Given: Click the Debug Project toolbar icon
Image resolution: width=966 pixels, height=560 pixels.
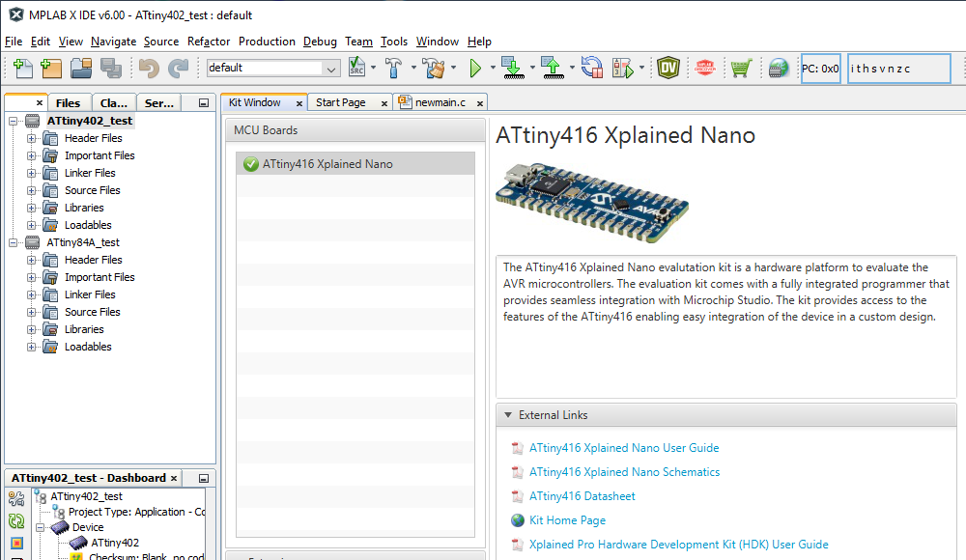Looking at the screenshot, I should tap(623, 68).
